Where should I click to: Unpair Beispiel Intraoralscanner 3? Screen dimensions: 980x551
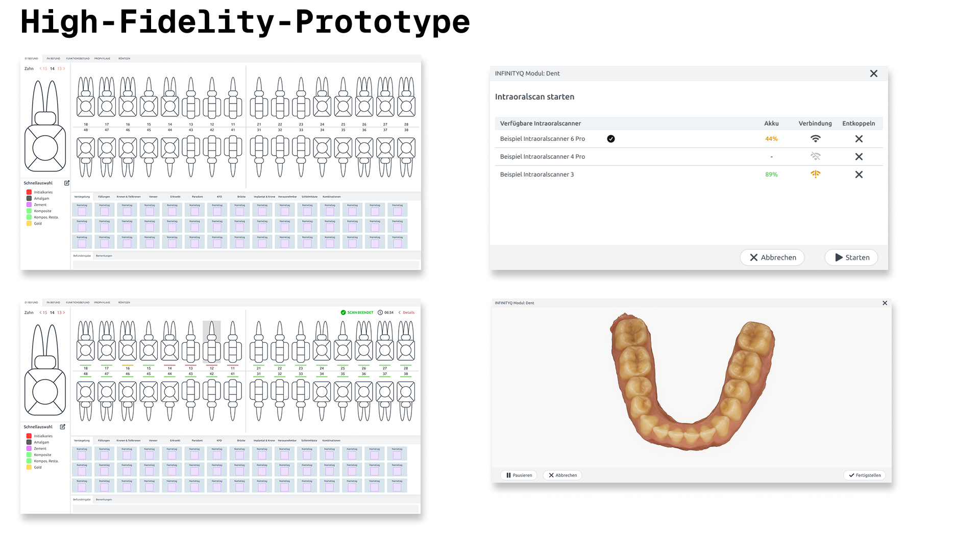(859, 174)
